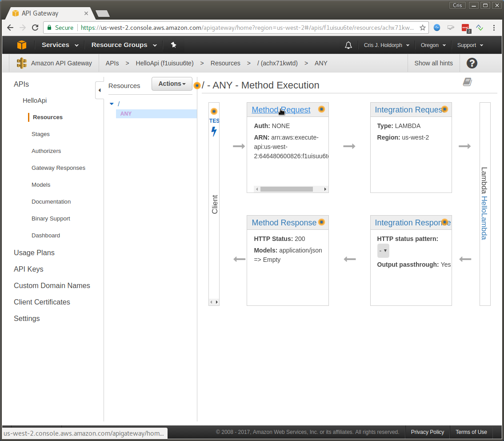Open the Actions dropdown button

[x=172, y=84]
